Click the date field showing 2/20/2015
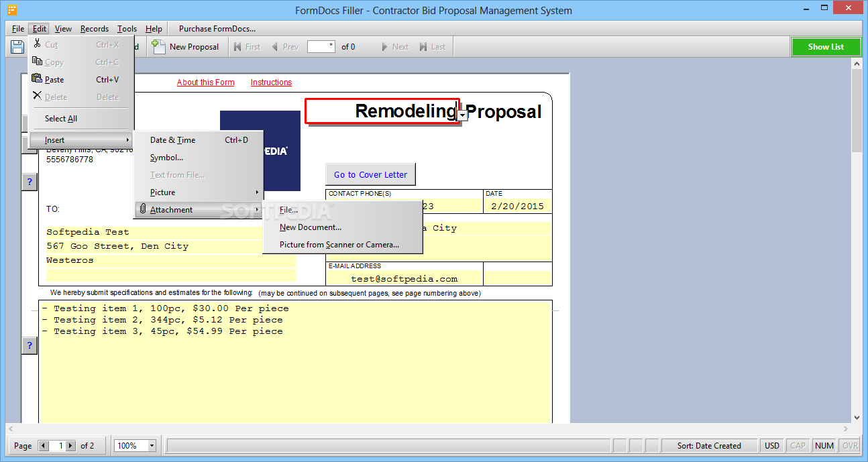This screenshot has width=868, height=462. pos(517,206)
